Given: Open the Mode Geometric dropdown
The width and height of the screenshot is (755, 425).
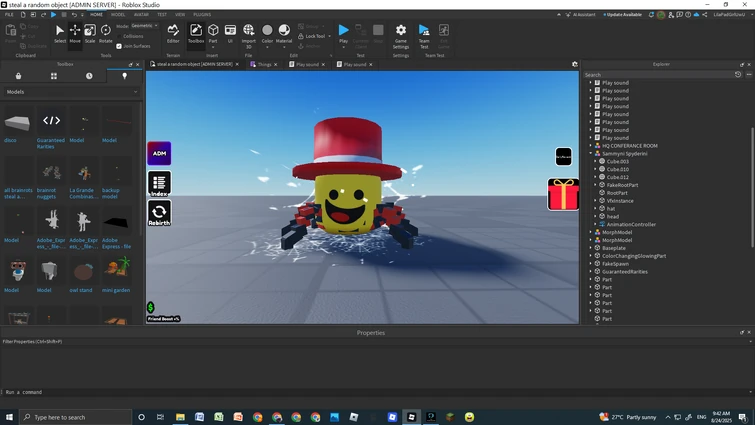Looking at the screenshot, I should [143, 26].
